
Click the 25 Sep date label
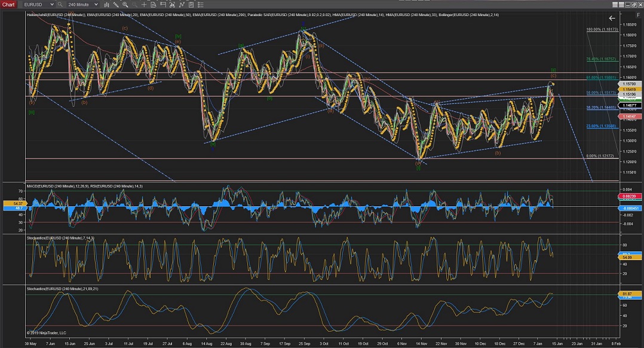(x=304, y=343)
